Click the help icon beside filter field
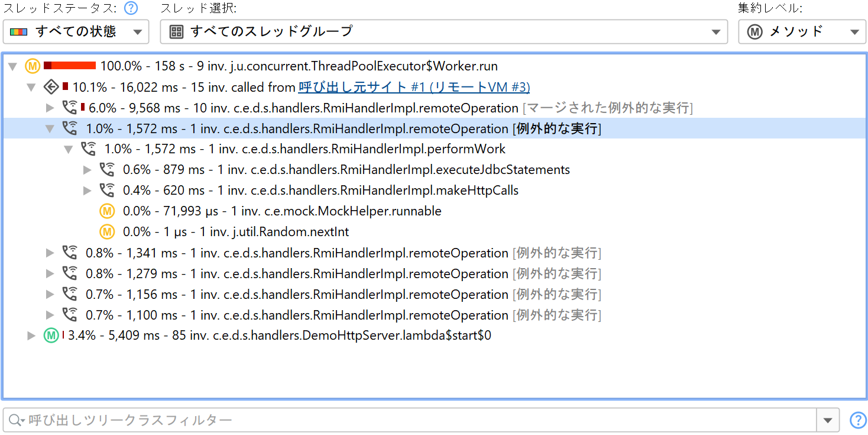 point(857,420)
